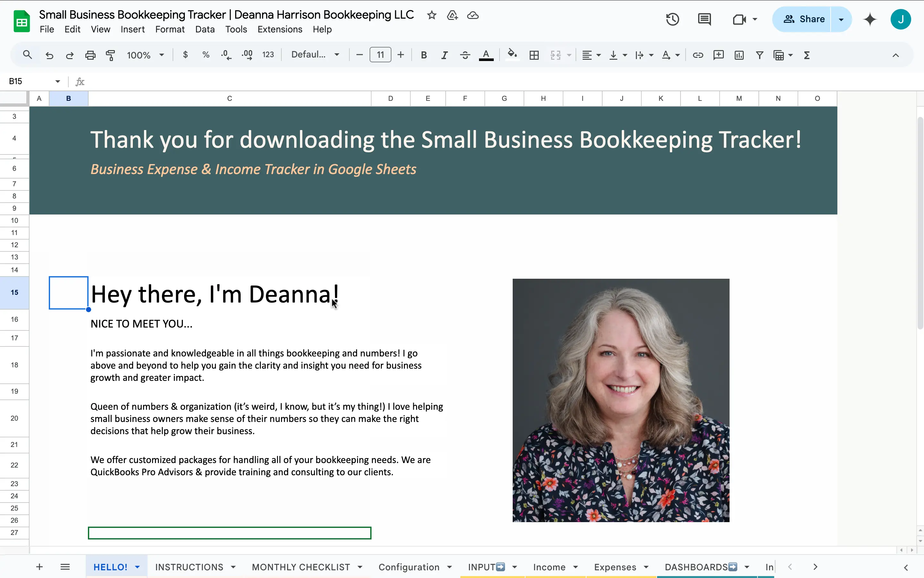Format cell as currency
This screenshot has height=578, width=924.
(185, 55)
